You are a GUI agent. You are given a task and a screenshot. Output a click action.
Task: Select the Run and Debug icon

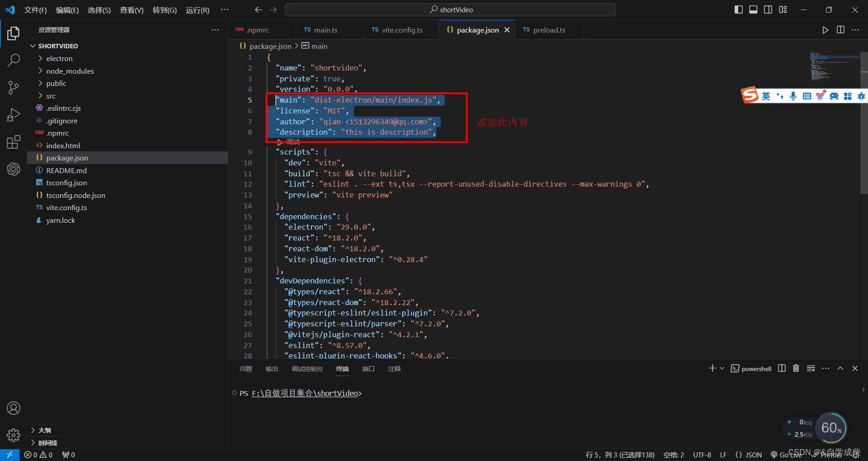tap(13, 114)
